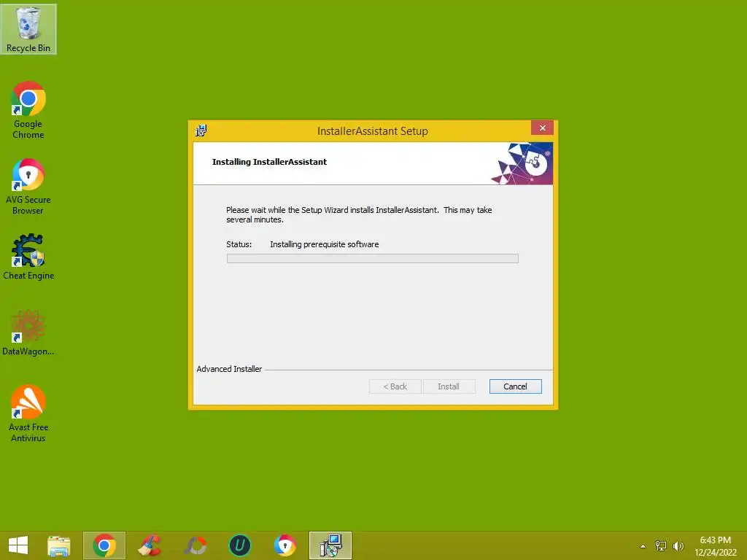747x560 pixels.
Task: Switch to the installer taskbar item
Action: (x=330, y=545)
